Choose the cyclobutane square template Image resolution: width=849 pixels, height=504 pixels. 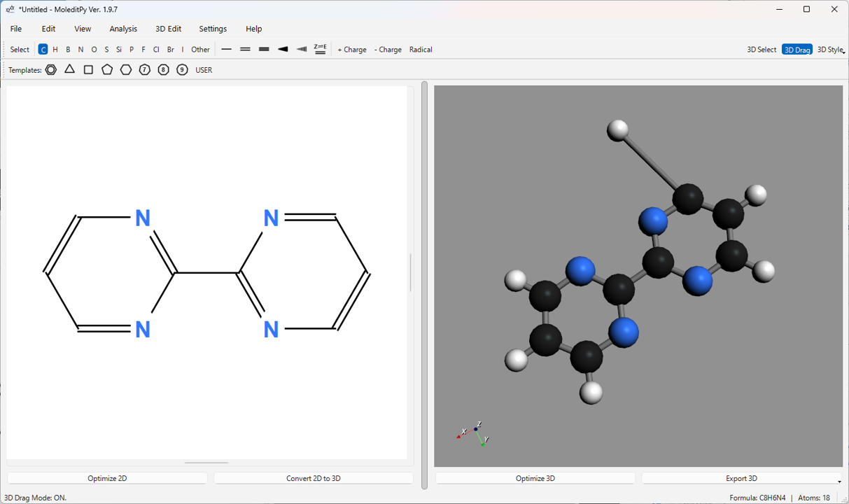[88, 70]
